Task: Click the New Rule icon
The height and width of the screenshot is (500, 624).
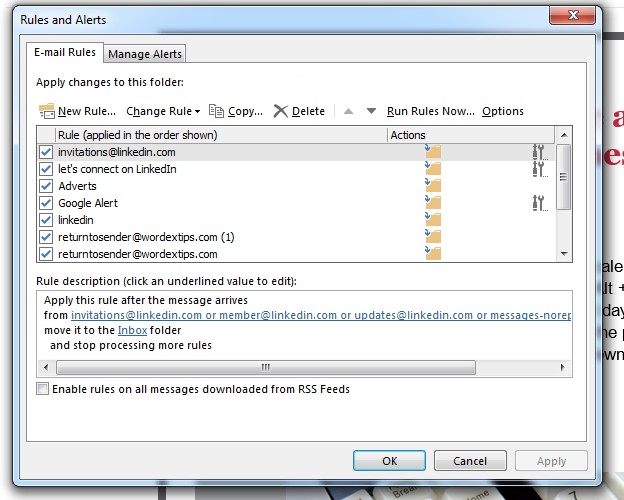Action: click(x=47, y=111)
